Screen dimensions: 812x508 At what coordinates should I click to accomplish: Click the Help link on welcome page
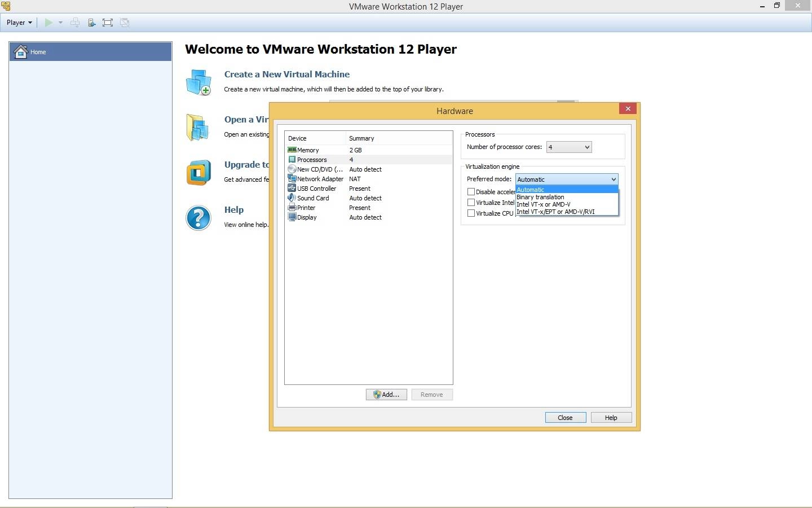click(234, 209)
